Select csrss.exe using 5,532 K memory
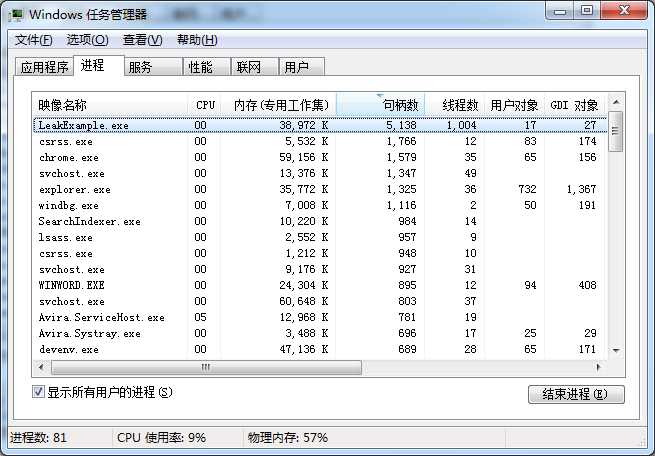Screen dimensions: 655x456 [319, 142]
